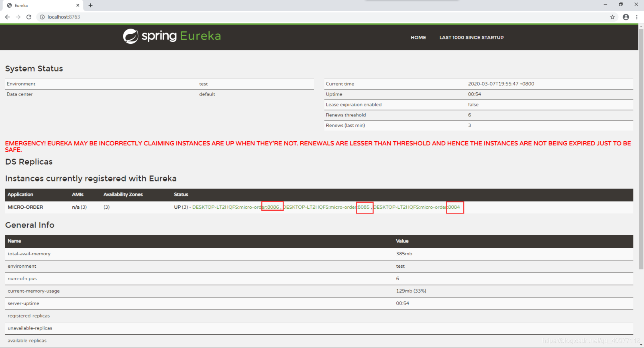
Task: Open the Chrome profile avatar
Action: tap(626, 17)
